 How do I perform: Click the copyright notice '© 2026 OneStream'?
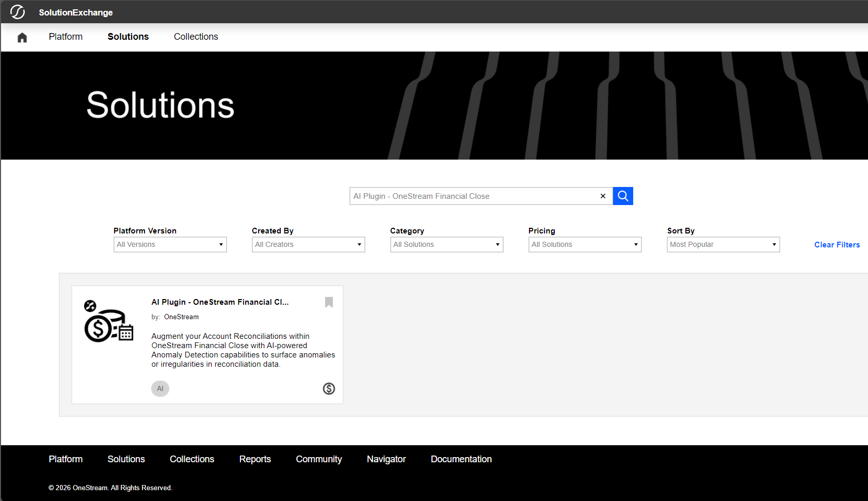tap(110, 488)
